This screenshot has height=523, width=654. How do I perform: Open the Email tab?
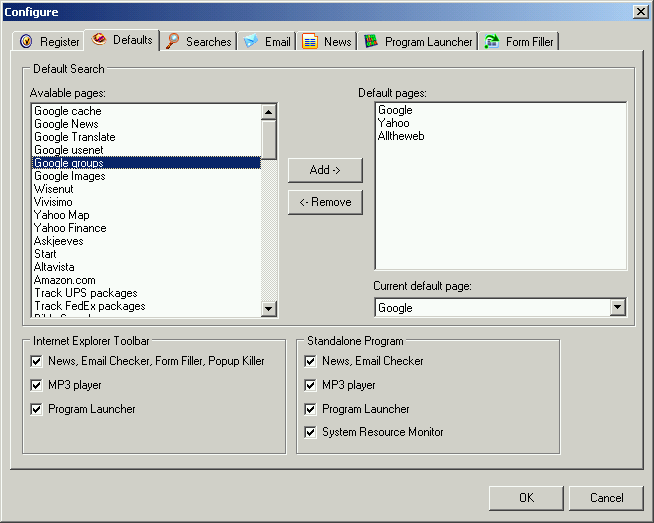[x=267, y=41]
